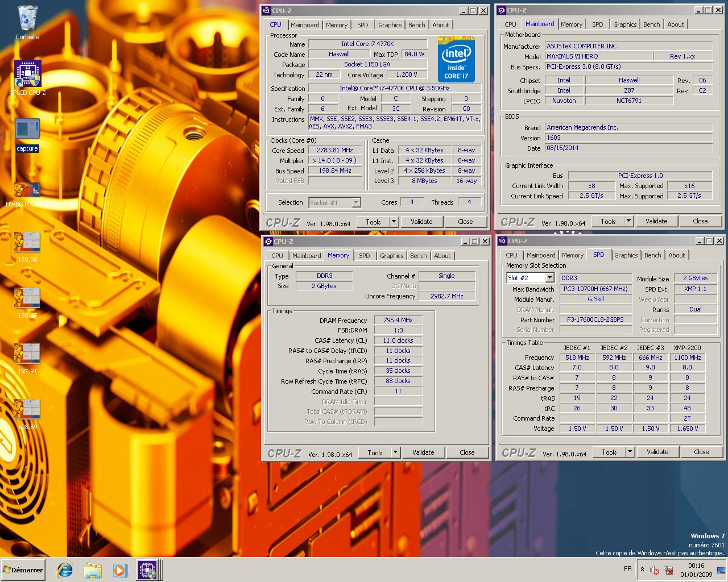Open Tools dropdown arrow in CPU window
Image resolution: width=728 pixels, height=582 pixels.
pos(394,222)
